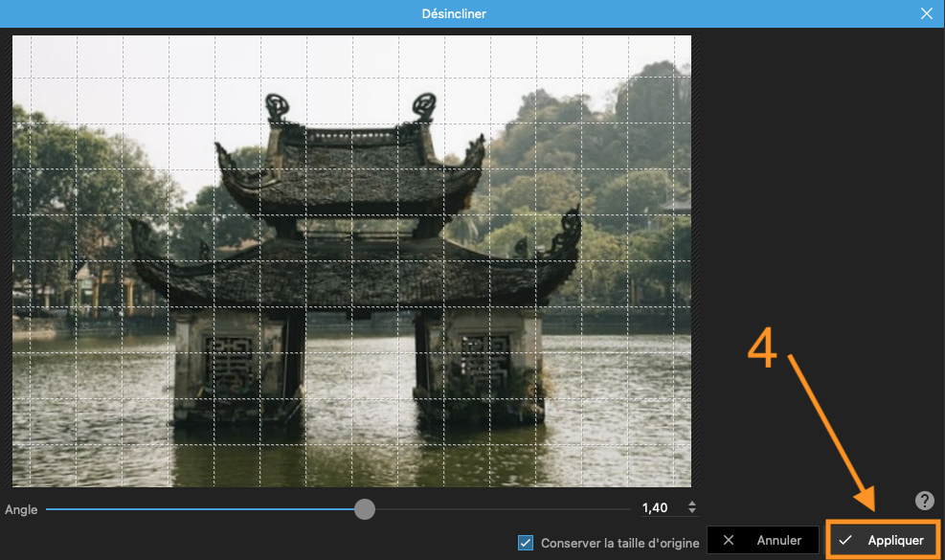Click the grey unfilled part of the Angle slider
This screenshot has width=945, height=560.
(x=504, y=509)
